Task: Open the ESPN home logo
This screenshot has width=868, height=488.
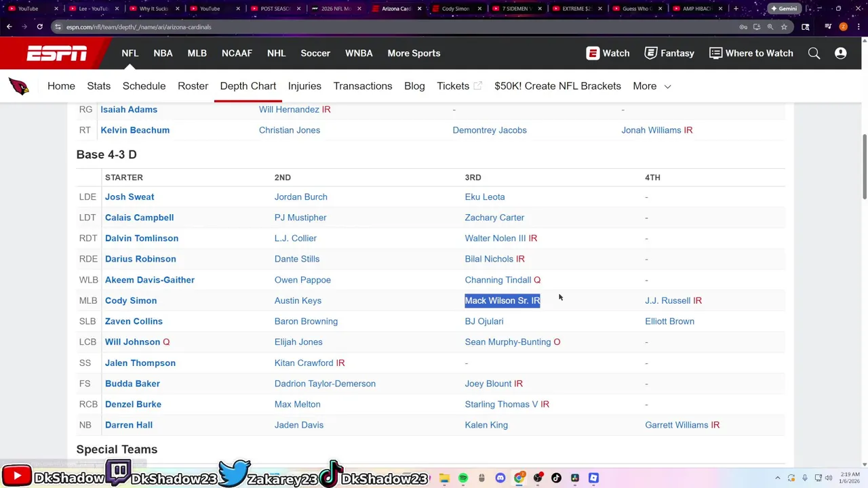Action: (x=57, y=54)
